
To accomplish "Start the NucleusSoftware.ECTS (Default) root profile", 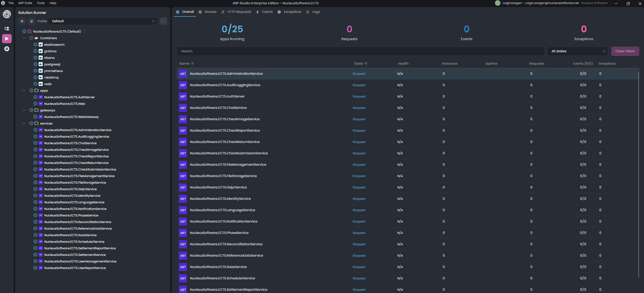I will point(24,32).
